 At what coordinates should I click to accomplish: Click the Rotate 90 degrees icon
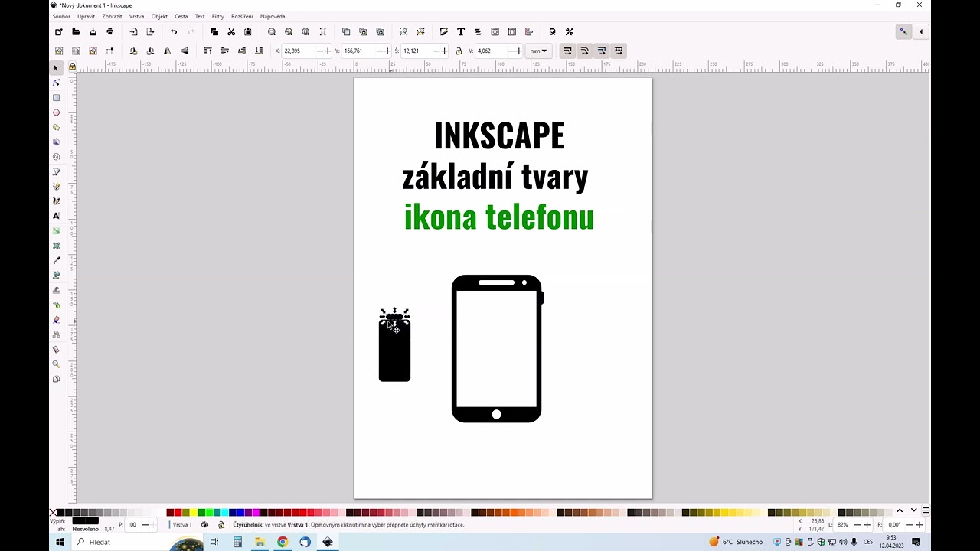coord(133,51)
